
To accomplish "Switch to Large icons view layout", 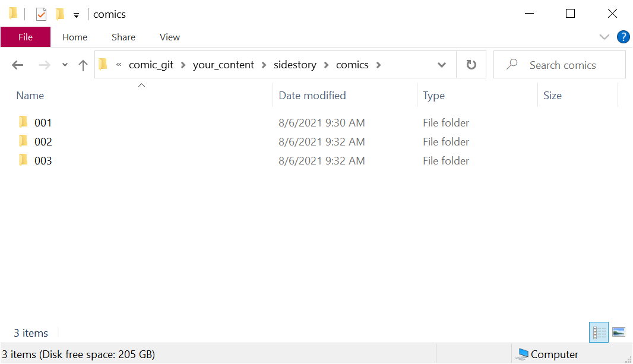I will (x=618, y=333).
